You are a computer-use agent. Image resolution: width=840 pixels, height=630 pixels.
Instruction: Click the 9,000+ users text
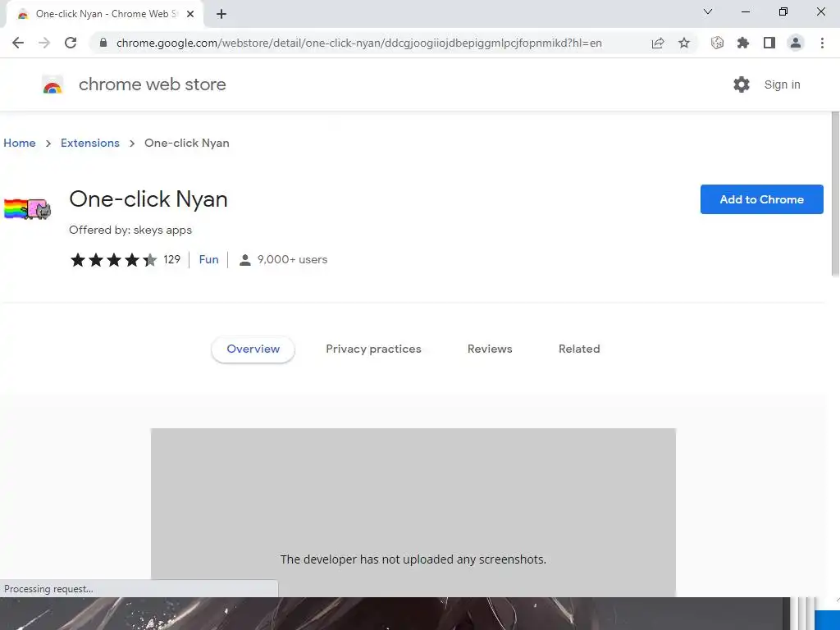[x=292, y=259]
